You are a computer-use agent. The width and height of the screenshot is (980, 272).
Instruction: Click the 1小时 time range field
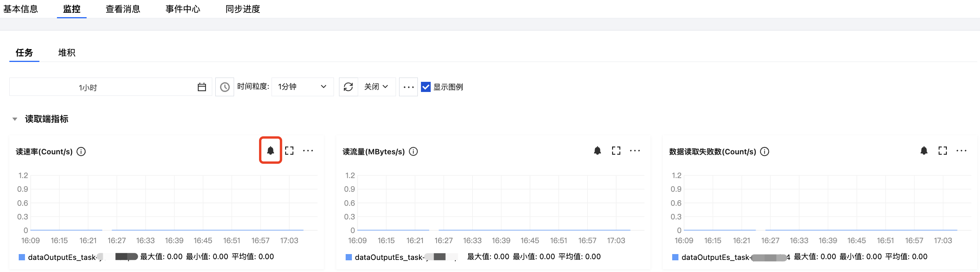coord(111,87)
